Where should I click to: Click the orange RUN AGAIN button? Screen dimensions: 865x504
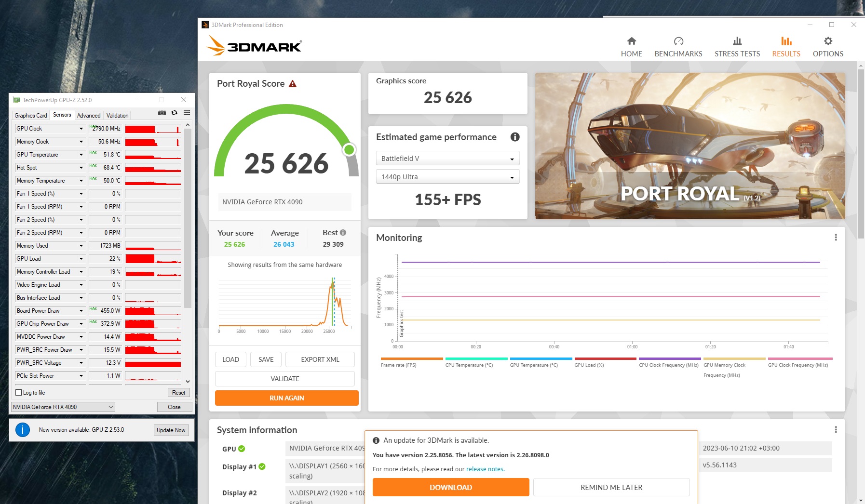[287, 398]
